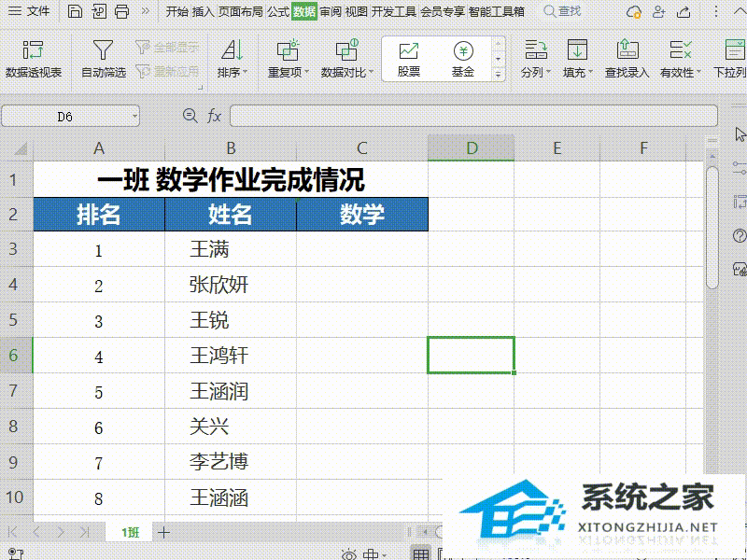
Task: Open the 文件 menu
Action: point(35,11)
